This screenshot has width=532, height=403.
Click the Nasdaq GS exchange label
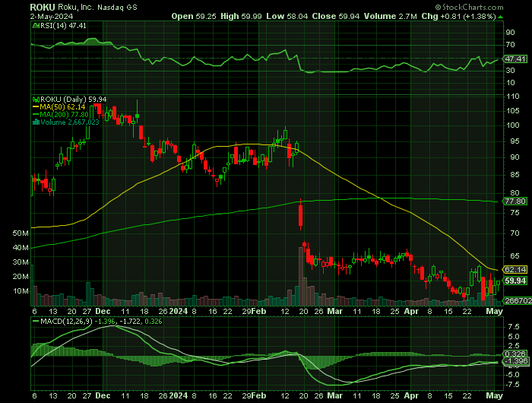coord(117,8)
